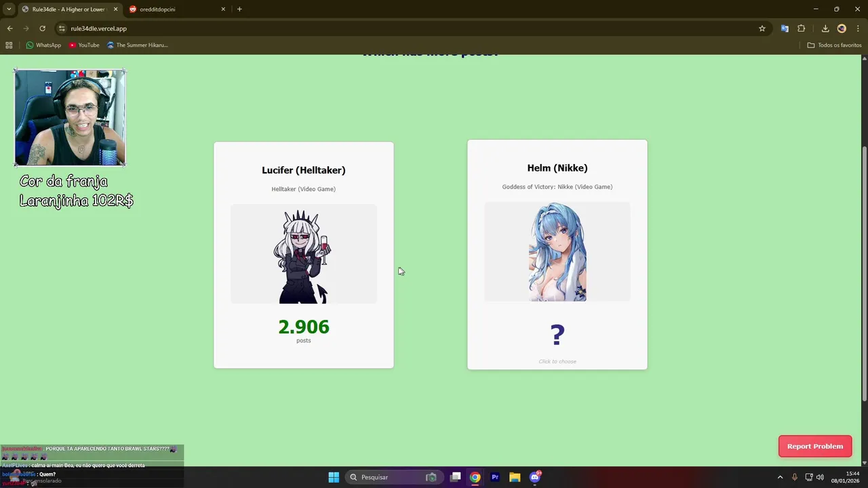Open the apps grid shortcut
Image resolution: width=868 pixels, height=488 pixels.
tap(9, 45)
